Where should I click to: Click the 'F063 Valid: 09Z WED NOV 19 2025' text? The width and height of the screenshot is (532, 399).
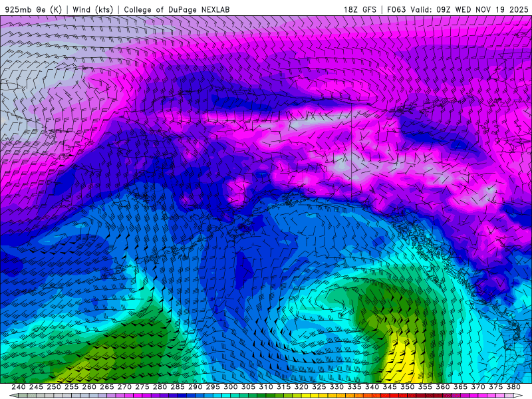click(x=458, y=10)
